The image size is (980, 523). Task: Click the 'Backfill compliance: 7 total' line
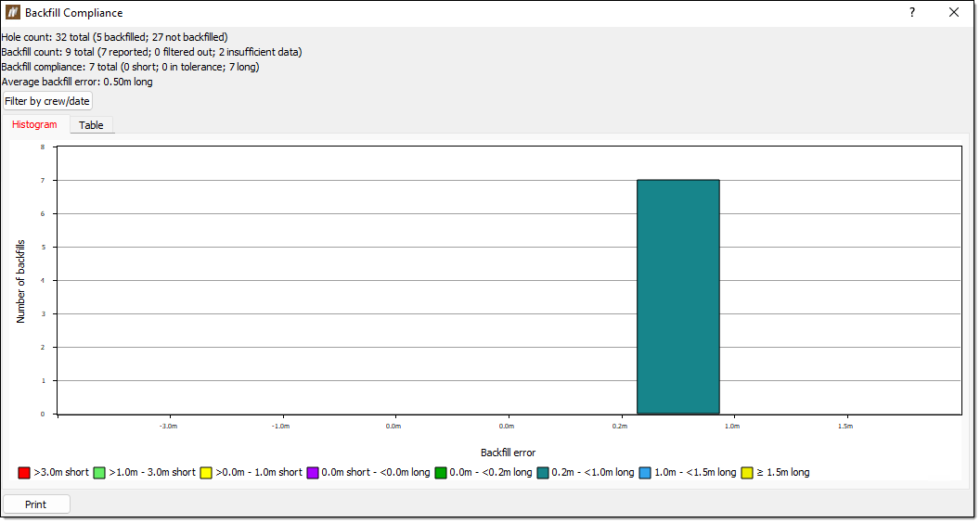(x=131, y=67)
